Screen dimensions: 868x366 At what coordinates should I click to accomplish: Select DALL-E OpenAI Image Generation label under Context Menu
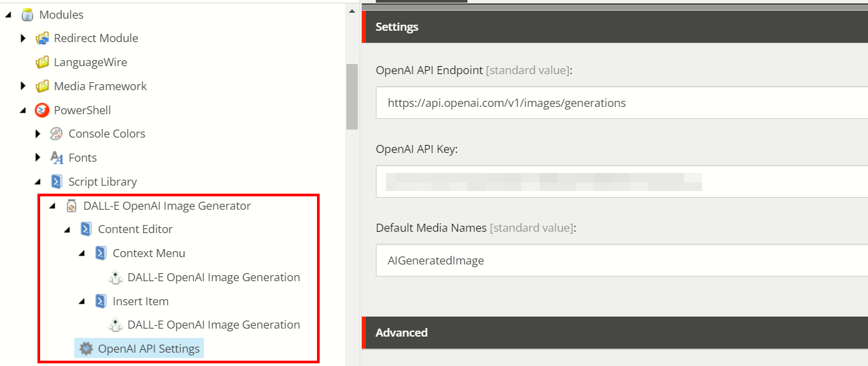coord(214,277)
